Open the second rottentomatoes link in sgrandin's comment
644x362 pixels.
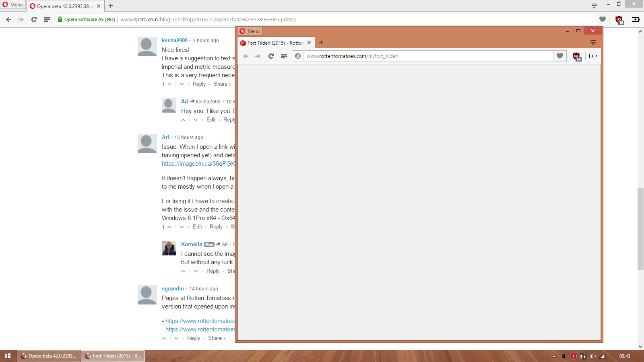(200, 329)
